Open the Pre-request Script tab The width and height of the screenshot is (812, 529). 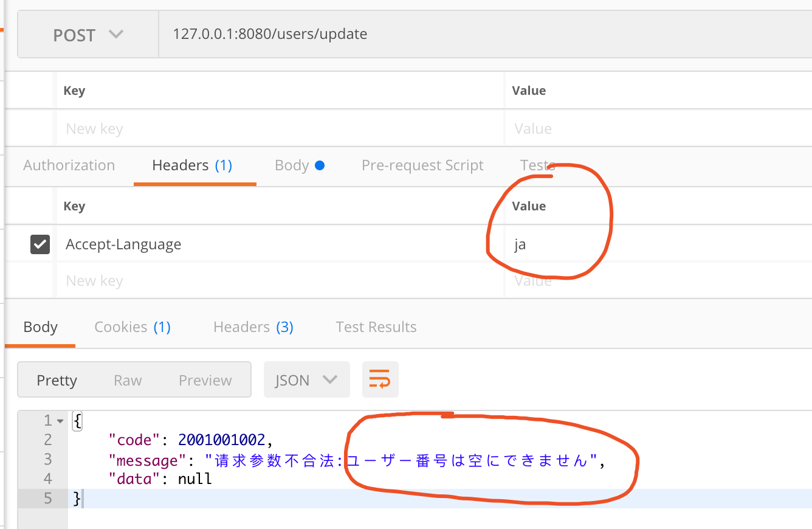coord(422,165)
